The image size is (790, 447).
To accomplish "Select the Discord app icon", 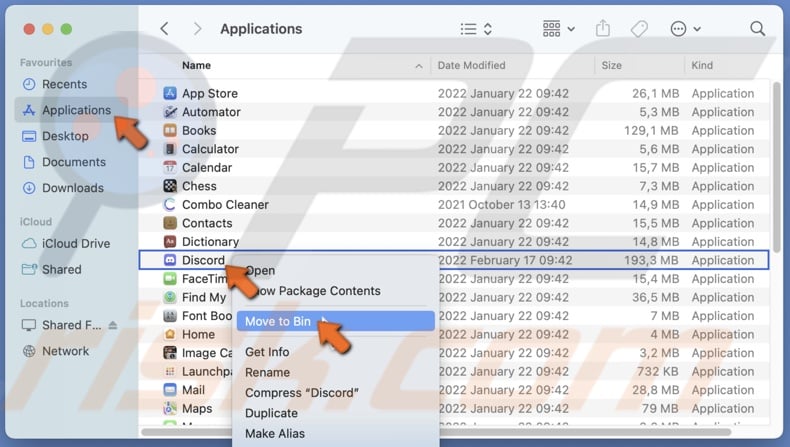I will 170,260.
